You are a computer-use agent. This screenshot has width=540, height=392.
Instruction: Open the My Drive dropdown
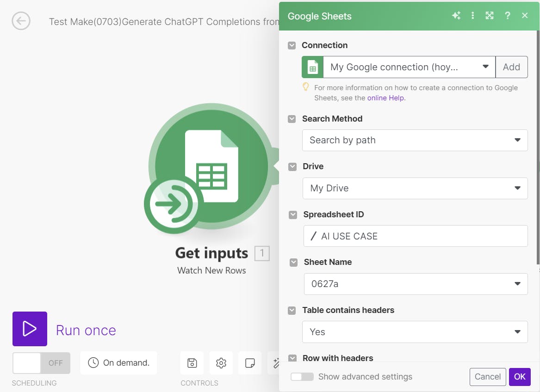[x=415, y=188]
